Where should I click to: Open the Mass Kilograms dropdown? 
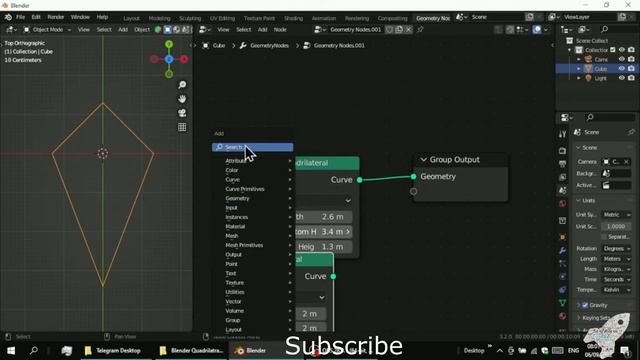(616, 269)
